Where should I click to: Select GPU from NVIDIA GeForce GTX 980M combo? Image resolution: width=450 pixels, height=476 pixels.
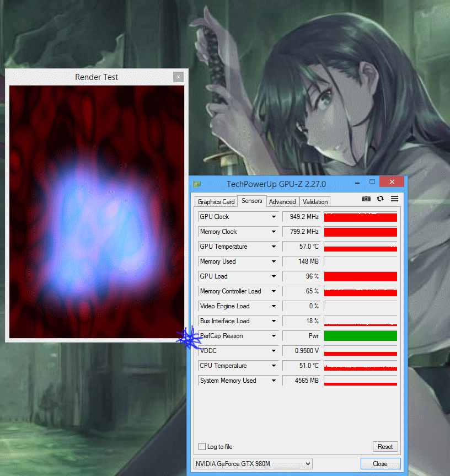point(253,463)
